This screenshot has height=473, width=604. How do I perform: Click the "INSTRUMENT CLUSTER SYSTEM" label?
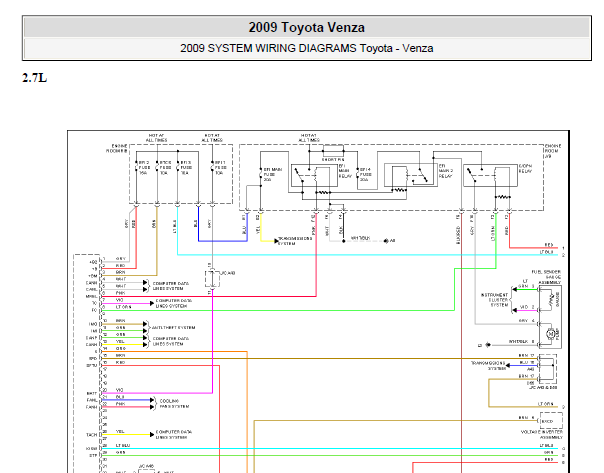495,300
